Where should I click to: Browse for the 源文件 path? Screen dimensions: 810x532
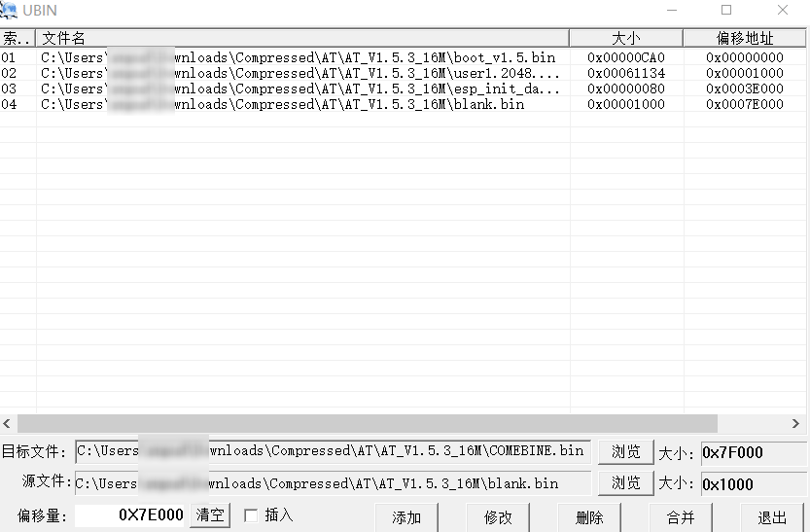pyautogui.click(x=625, y=483)
